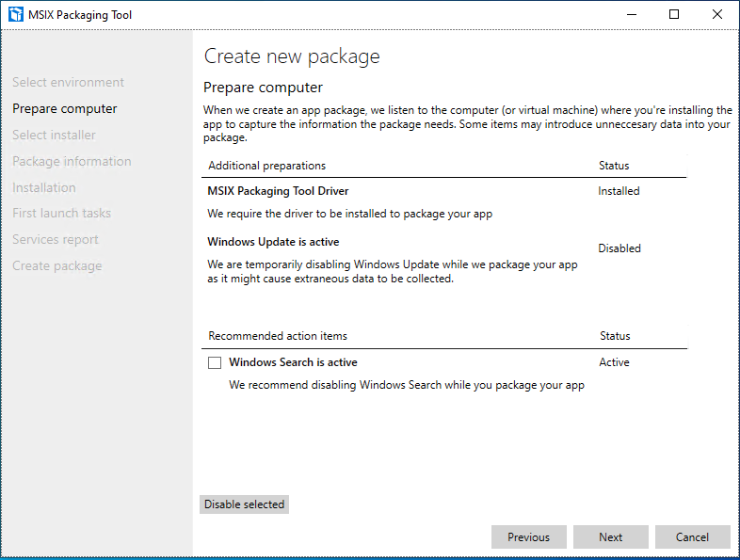Click the Windows Update is active title
The height and width of the screenshot is (560, 740).
273,242
